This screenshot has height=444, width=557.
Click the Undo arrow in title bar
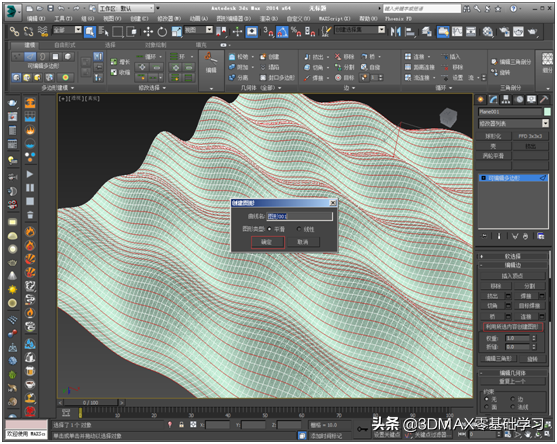(x=61, y=8)
